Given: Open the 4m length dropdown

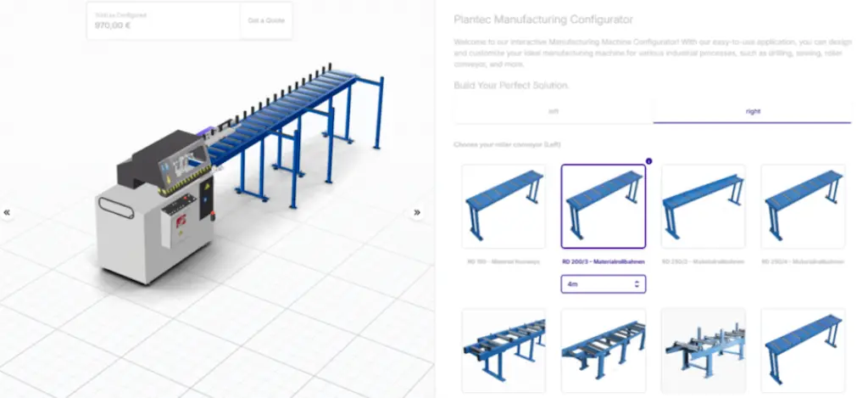Looking at the screenshot, I should [603, 283].
